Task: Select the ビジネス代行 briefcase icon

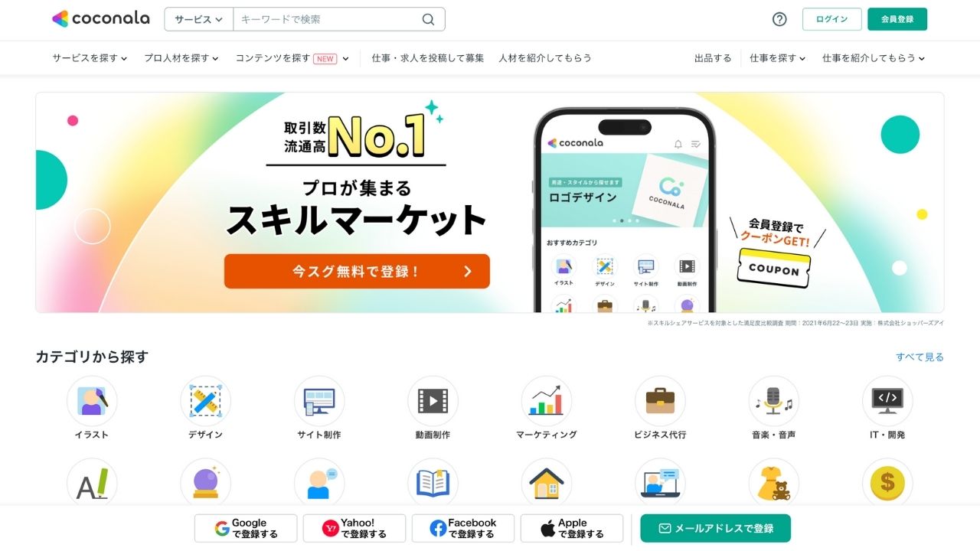Action: [660, 401]
